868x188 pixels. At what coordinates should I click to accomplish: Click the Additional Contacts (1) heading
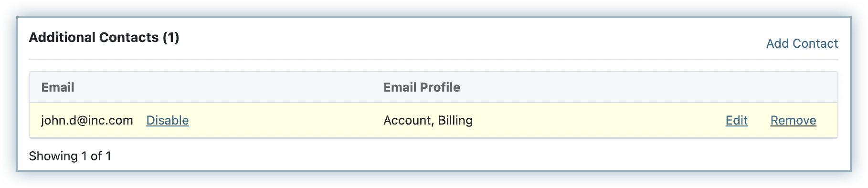tap(104, 37)
